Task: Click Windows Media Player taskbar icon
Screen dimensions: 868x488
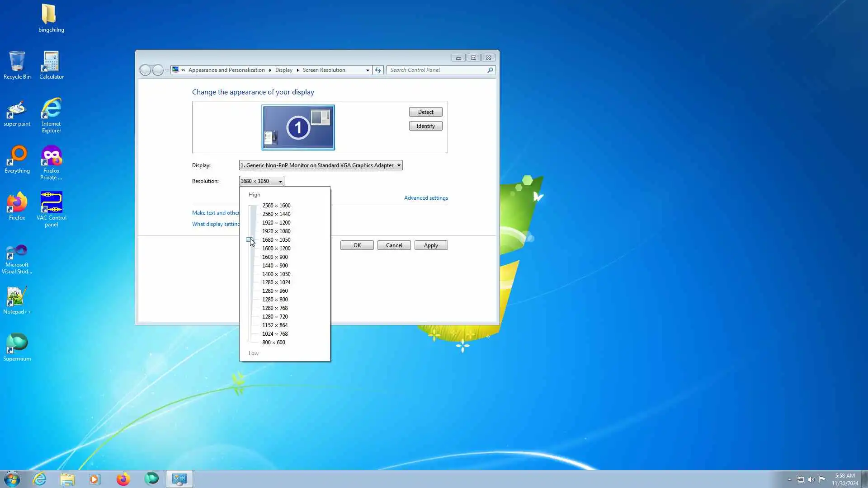Action: [94, 479]
